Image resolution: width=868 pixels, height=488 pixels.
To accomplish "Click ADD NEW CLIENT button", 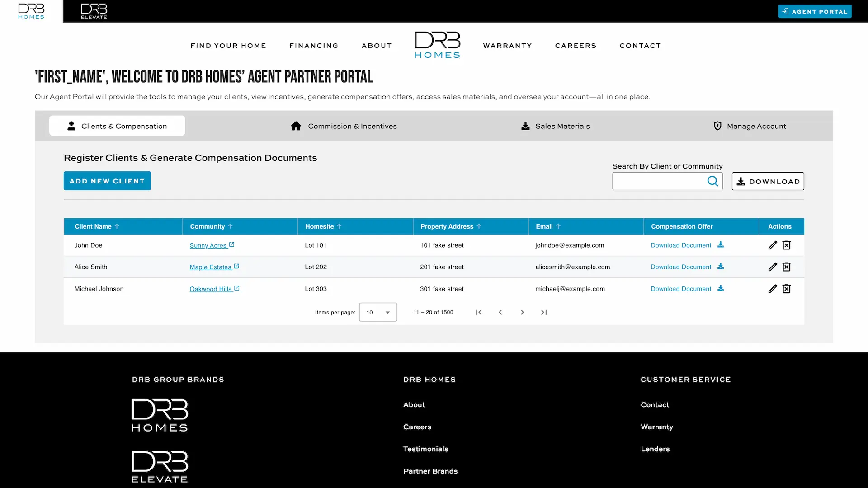I will [x=107, y=181].
